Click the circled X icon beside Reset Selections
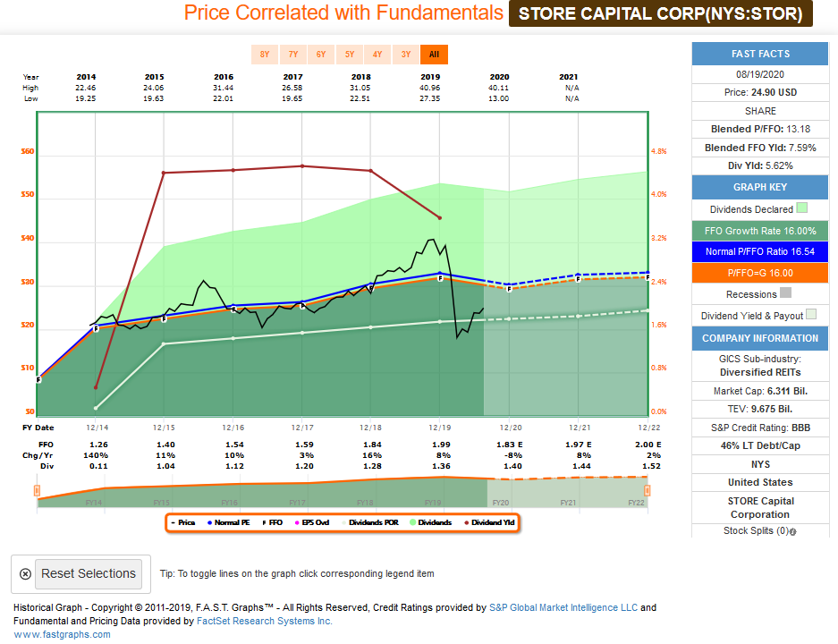This screenshot has height=644, width=838. pos(25,574)
